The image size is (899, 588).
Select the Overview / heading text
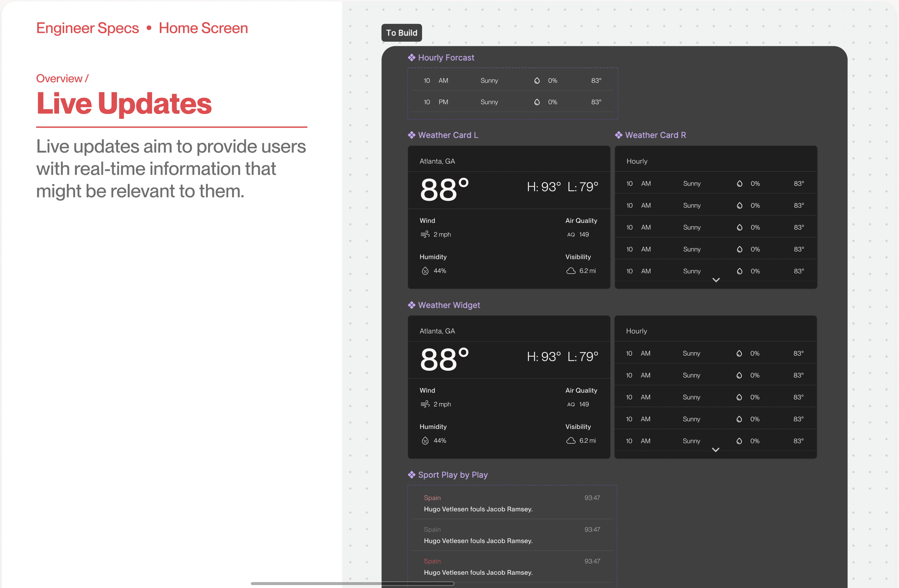tap(62, 78)
